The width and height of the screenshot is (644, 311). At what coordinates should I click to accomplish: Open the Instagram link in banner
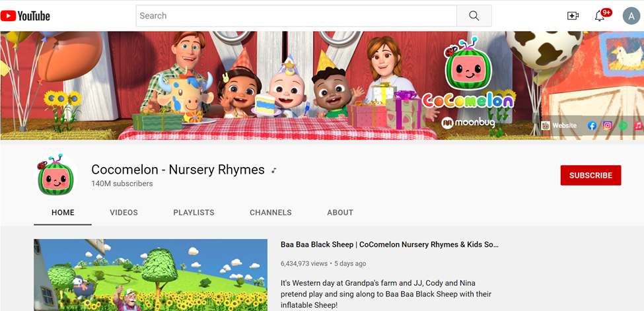coord(608,125)
